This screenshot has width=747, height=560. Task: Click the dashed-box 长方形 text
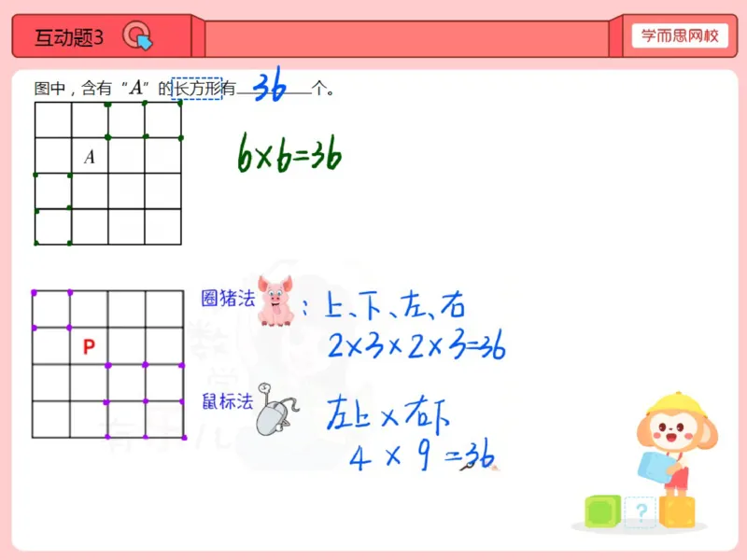tap(197, 88)
